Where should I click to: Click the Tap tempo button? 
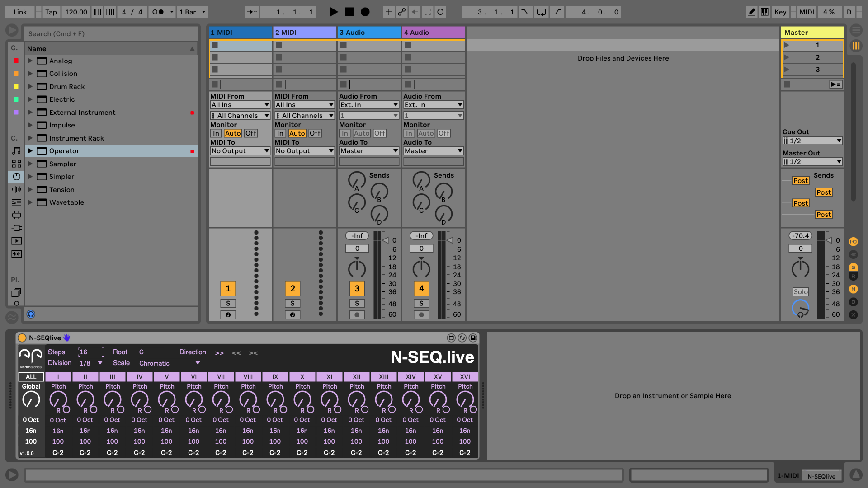(x=51, y=12)
